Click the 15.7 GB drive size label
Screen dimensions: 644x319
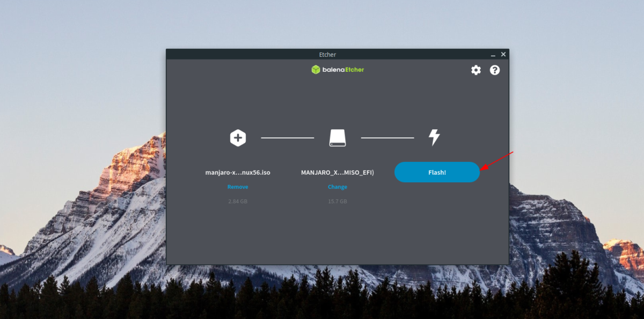[337, 201]
